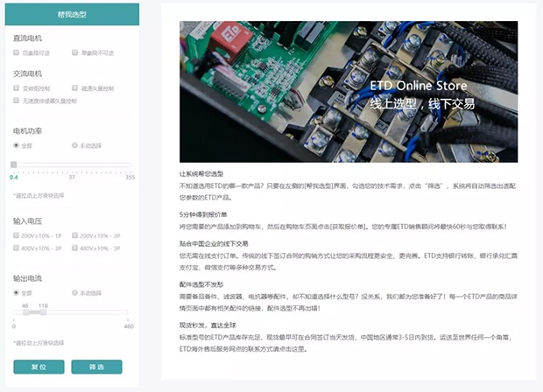This screenshot has width=543, height=392.
Task: Click the 输入电压 section label
Action: pos(27,221)
